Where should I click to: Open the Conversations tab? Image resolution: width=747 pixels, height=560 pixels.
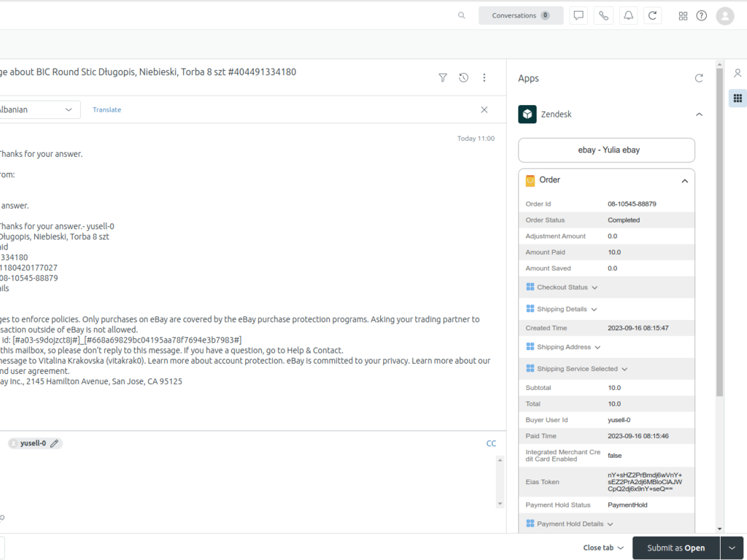point(520,15)
